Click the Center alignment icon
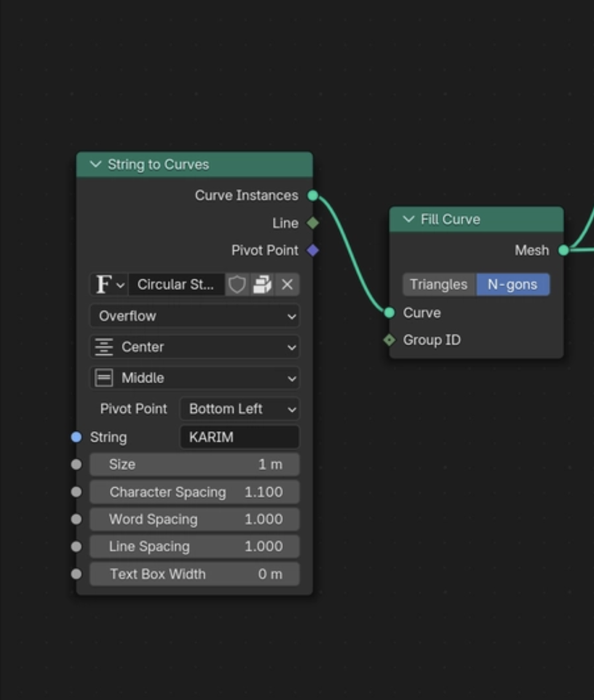Image resolution: width=594 pixels, height=700 pixels. point(104,347)
